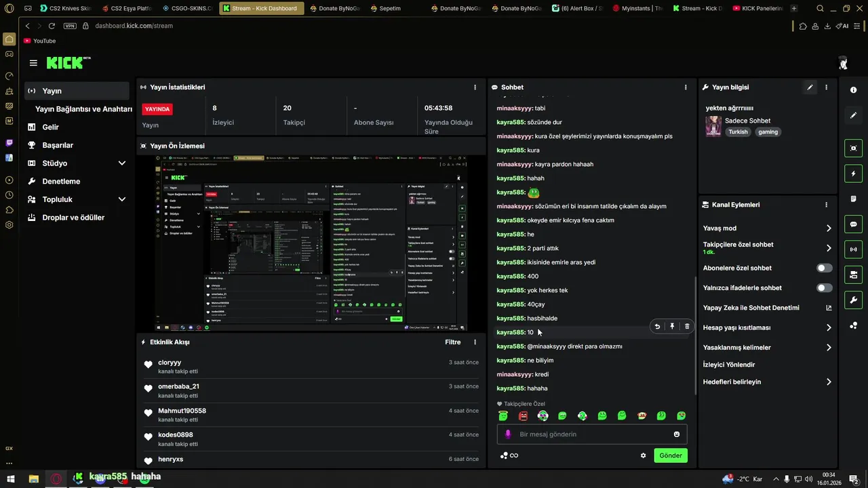Pin the hovered chat message
Viewport: 868px width, 488px height.
(672, 326)
